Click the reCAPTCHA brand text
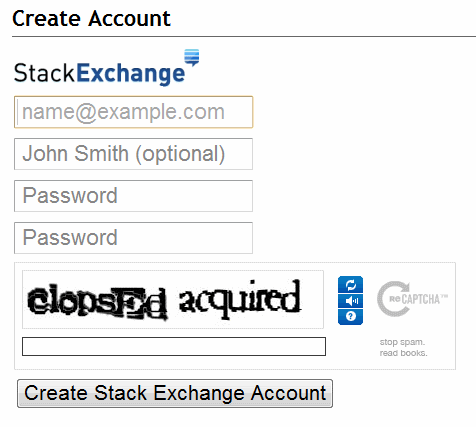The width and height of the screenshot is (476, 427). [x=419, y=299]
